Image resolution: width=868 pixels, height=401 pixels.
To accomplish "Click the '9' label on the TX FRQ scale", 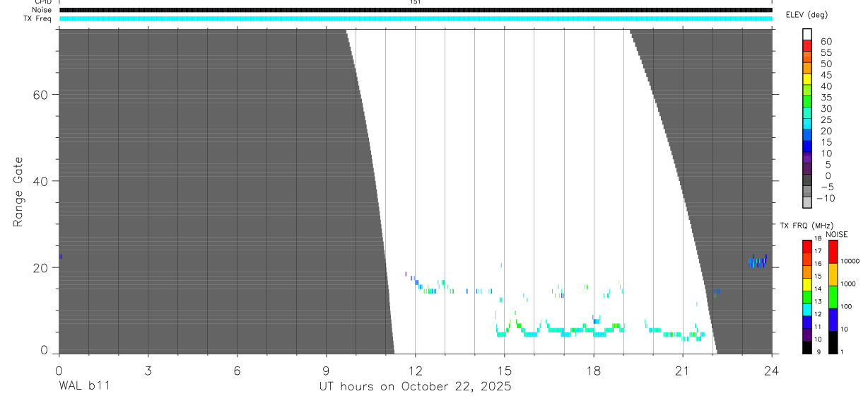I will (x=819, y=351).
